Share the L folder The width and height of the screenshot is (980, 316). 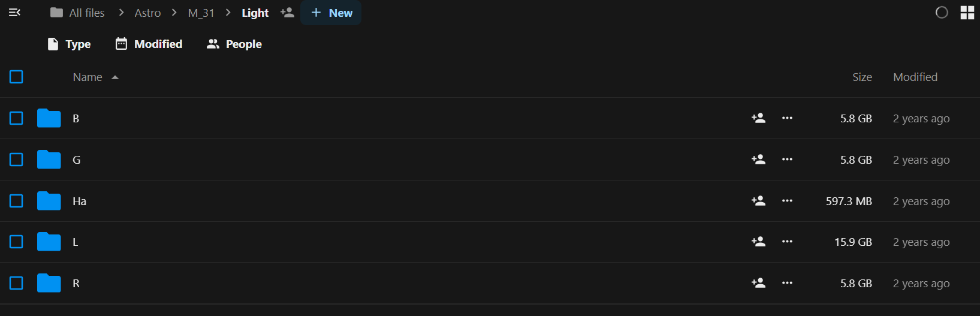pyautogui.click(x=758, y=242)
